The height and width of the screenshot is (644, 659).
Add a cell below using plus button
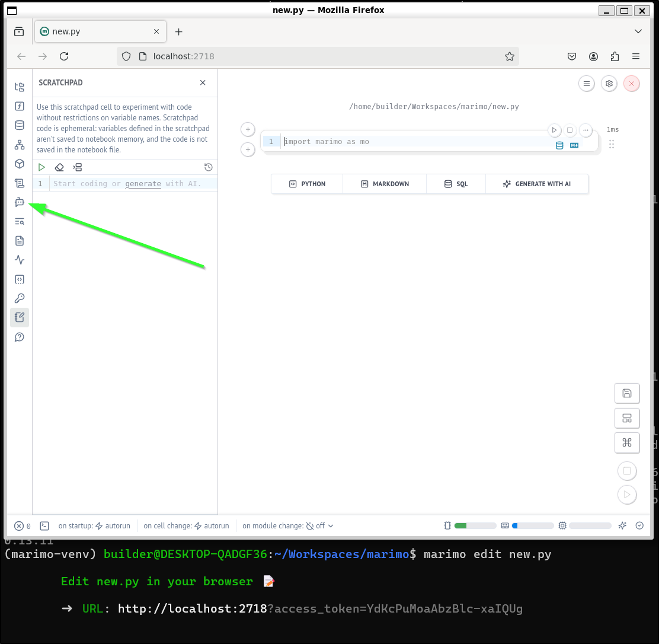tap(248, 149)
